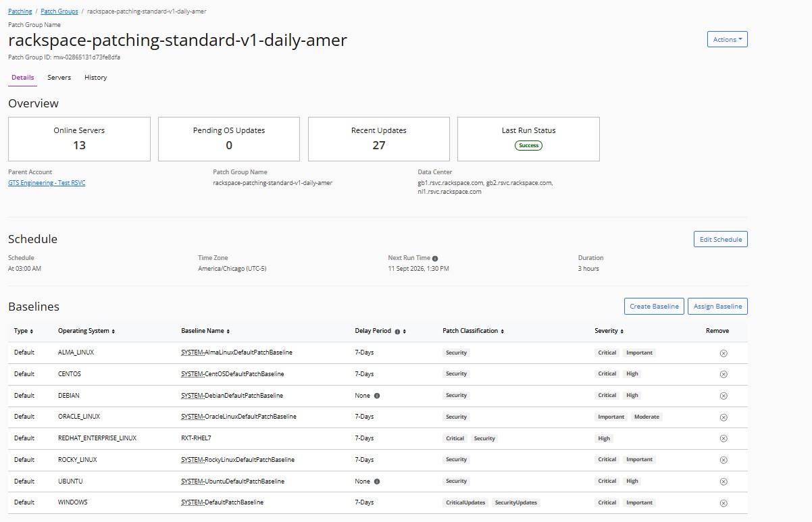The width and height of the screenshot is (812, 522).
Task: Sort baselines by Severity column
Action: point(622,332)
